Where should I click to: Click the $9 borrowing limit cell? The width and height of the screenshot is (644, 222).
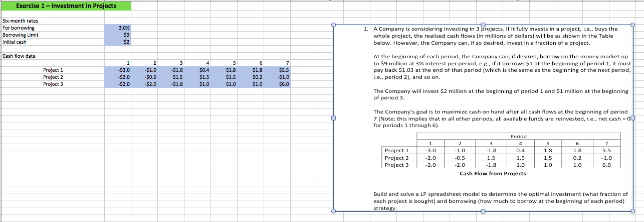coord(118,35)
